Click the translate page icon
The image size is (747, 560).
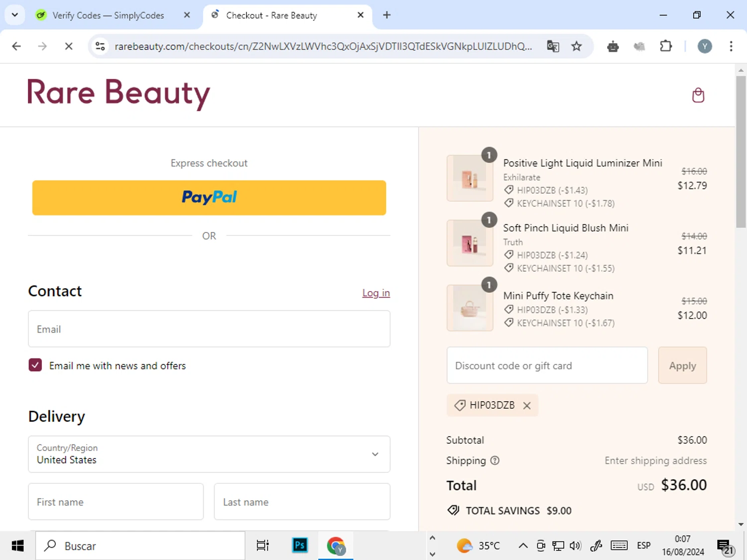click(x=553, y=46)
